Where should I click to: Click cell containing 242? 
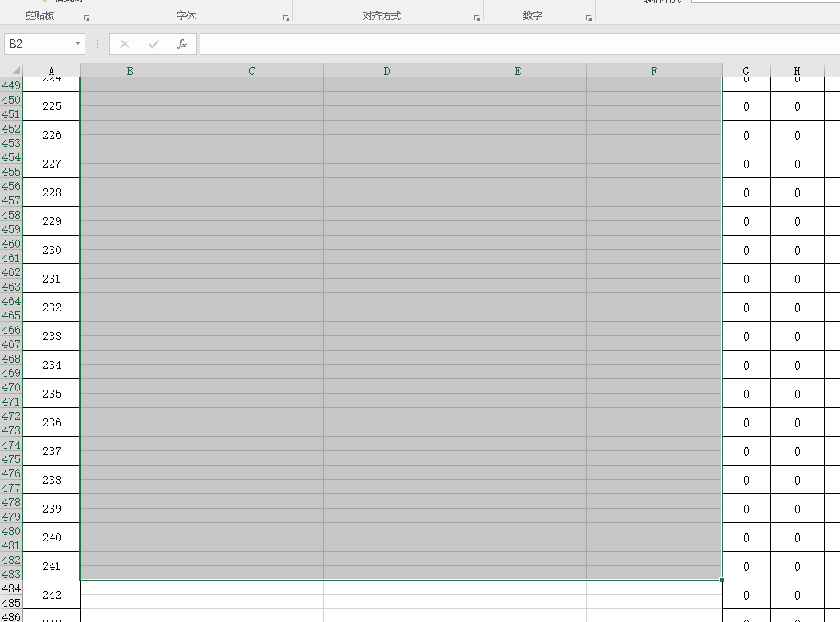click(51, 595)
